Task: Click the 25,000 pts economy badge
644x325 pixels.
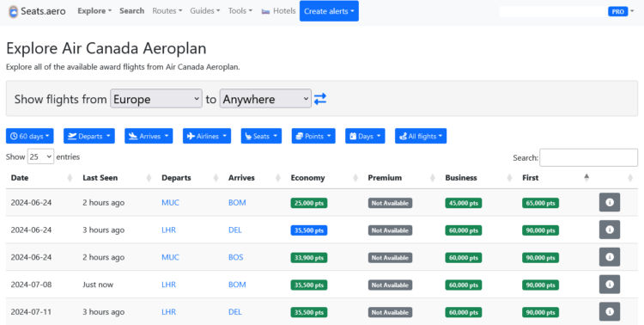Action: coord(309,203)
